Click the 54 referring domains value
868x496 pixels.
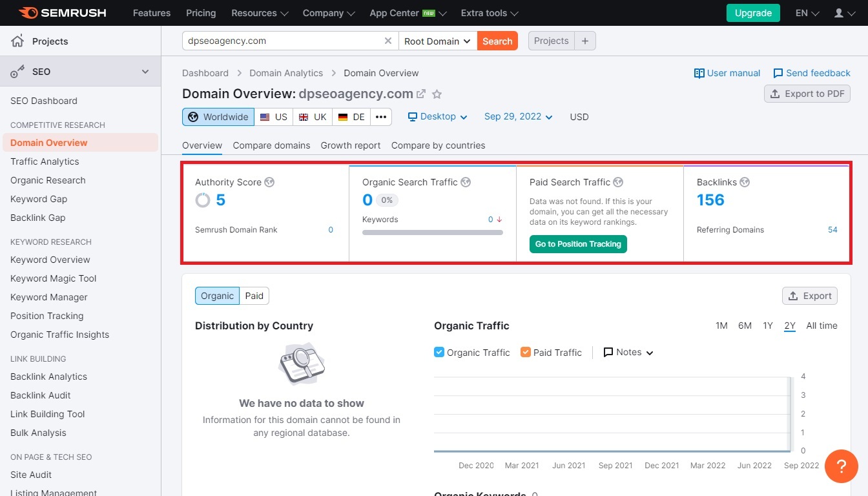point(832,230)
